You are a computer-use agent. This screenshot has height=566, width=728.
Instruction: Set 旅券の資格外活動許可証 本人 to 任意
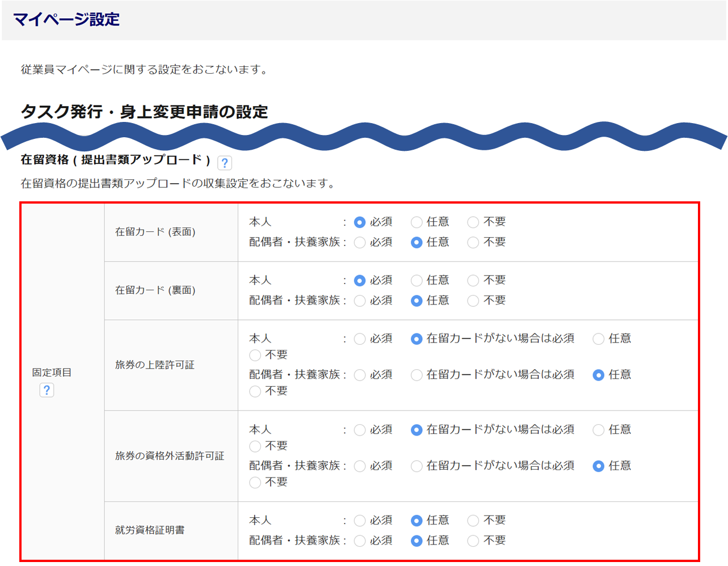coord(598,430)
